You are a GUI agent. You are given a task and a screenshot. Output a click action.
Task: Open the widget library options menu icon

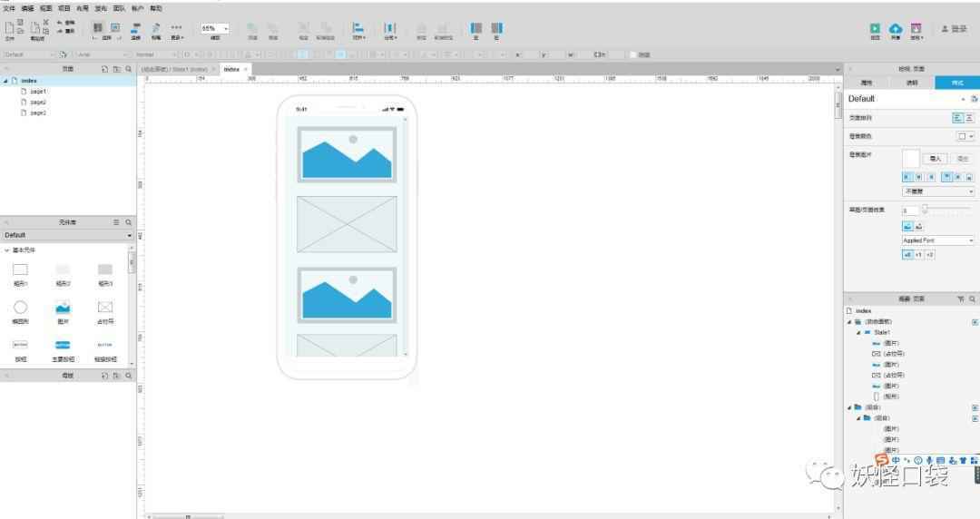point(116,222)
